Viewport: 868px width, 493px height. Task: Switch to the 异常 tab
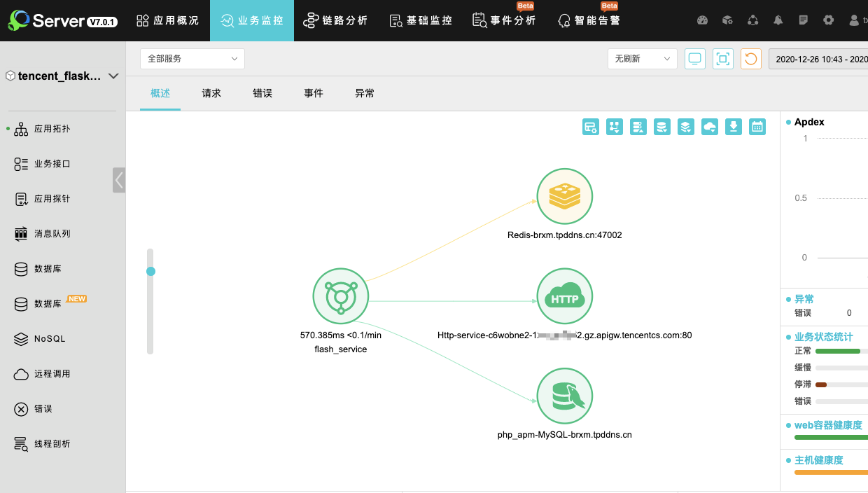[x=365, y=93]
